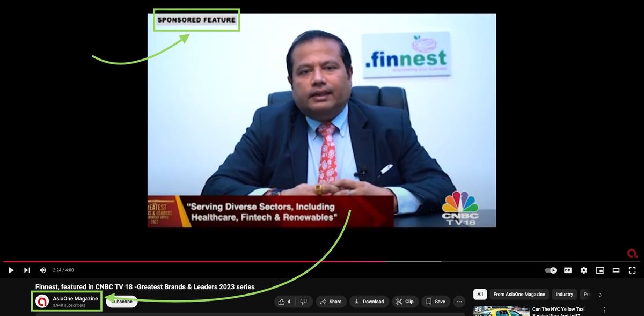This screenshot has height=316, width=644.
Task: Give the video a thumbs up
Action: [282, 301]
